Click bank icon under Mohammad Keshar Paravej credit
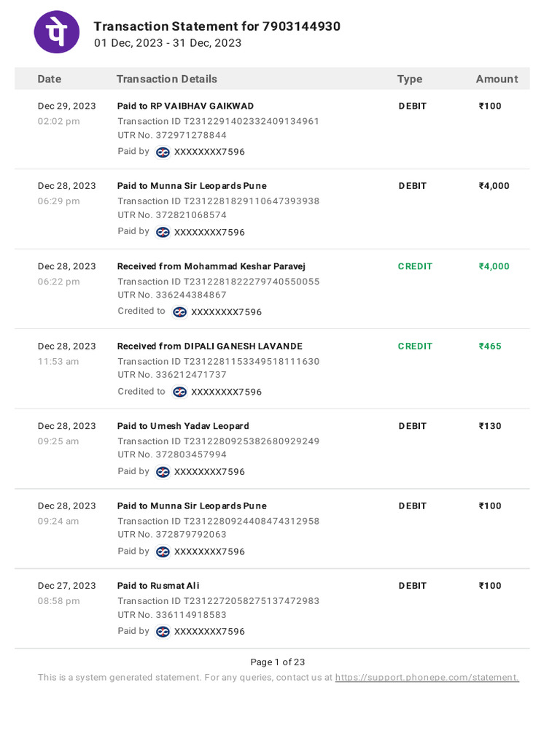Viewport: 560px width, 747px height. pyautogui.click(x=179, y=312)
